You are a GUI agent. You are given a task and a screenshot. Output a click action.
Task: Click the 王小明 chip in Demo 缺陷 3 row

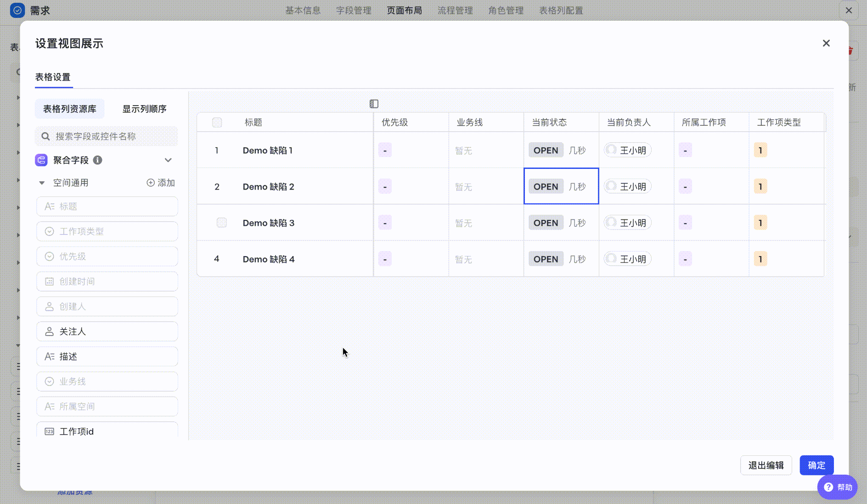pyautogui.click(x=627, y=223)
